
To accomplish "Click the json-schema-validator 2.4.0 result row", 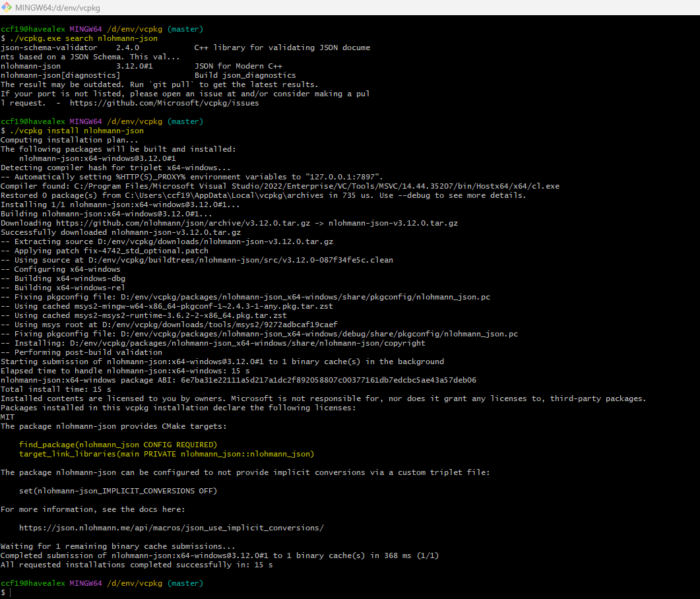I will pos(185,47).
